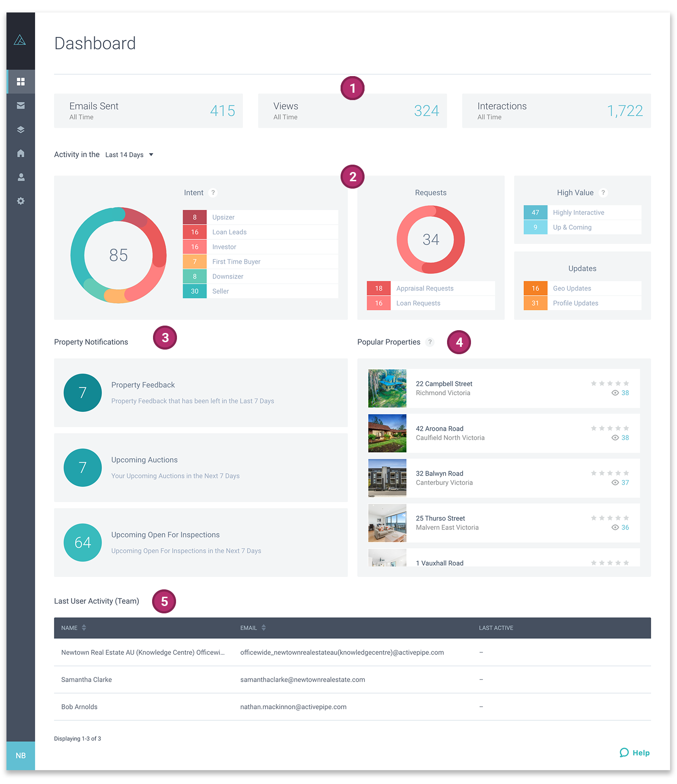This screenshot has height=784, width=677.
Task: Open Appraisal Requests row
Action: pyautogui.click(x=431, y=288)
